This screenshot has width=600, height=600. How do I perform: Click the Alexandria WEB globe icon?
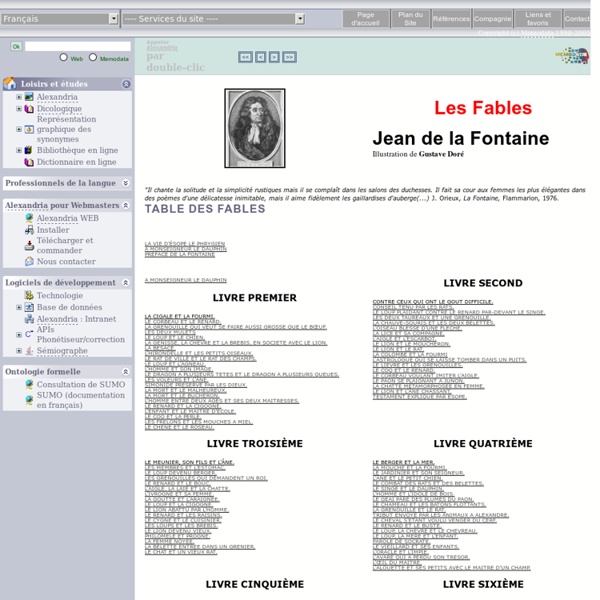(x=29, y=218)
